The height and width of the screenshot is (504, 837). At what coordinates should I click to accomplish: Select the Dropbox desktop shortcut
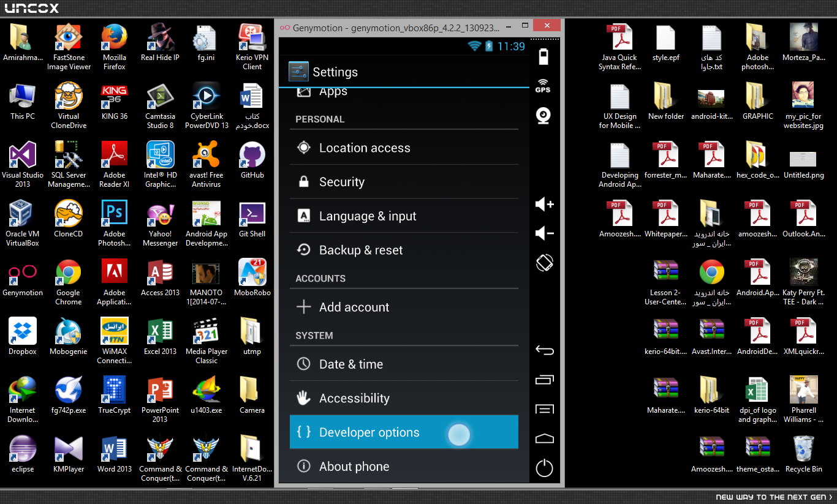pos(23,337)
